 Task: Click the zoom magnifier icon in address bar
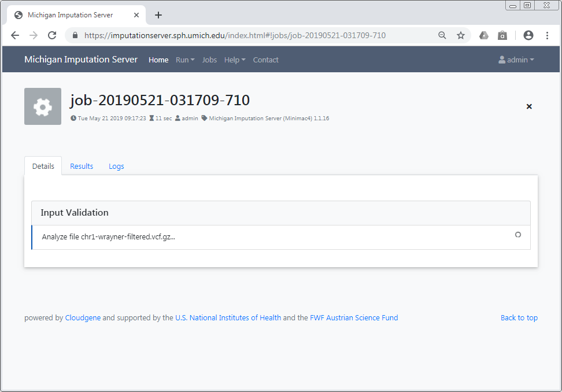442,35
